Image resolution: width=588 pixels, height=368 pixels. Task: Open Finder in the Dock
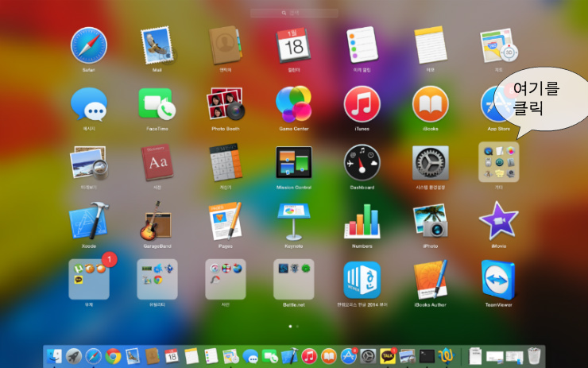(55, 355)
